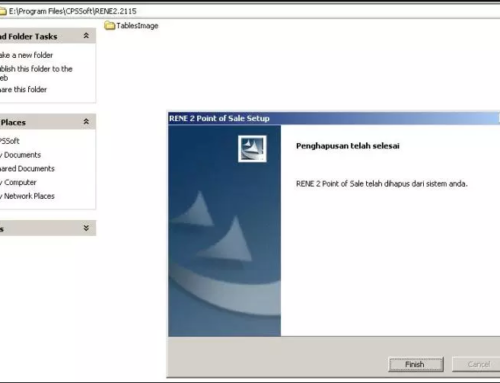The width and height of the screenshot is (500, 383).
Task: Click the File and Folder Tasks header
Action: (x=48, y=36)
